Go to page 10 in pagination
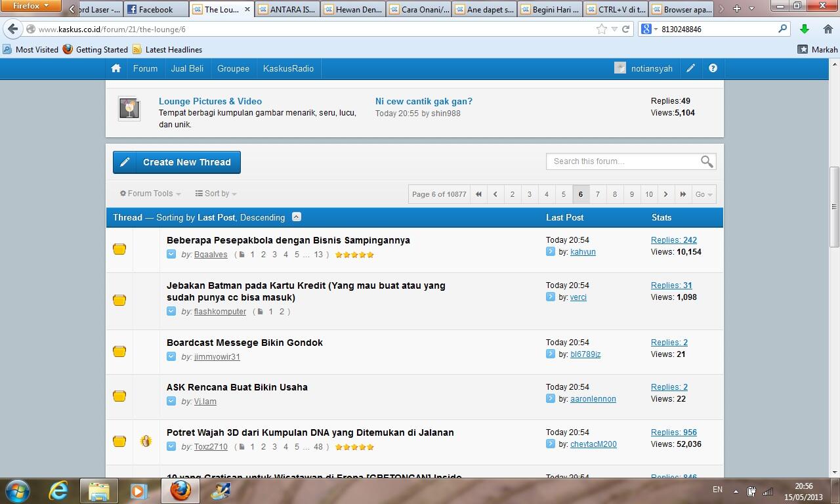 (648, 194)
